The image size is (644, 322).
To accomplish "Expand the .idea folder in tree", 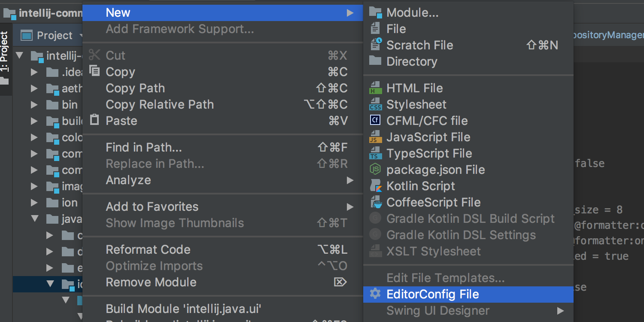I will click(x=34, y=72).
